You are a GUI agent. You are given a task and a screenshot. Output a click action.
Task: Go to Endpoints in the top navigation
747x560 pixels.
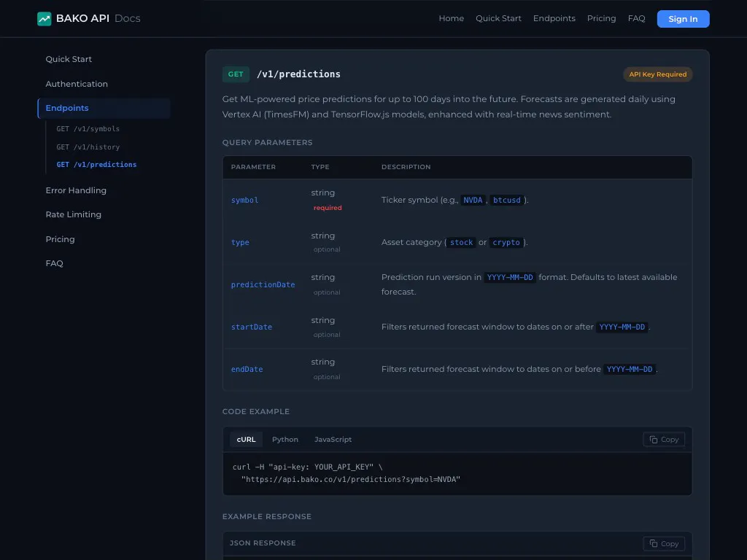(554, 18)
